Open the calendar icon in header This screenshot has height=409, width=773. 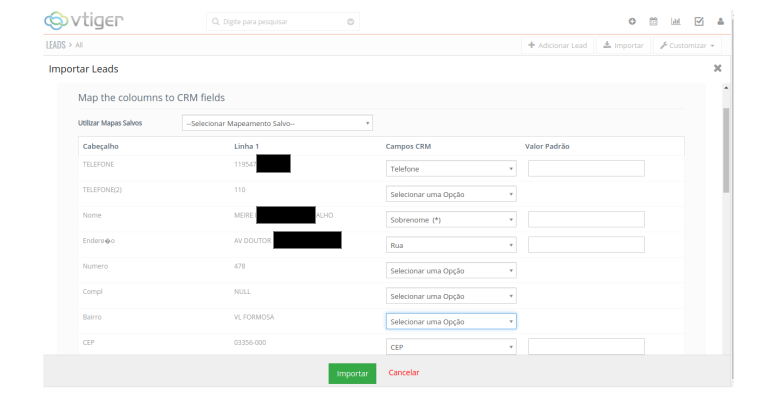[653, 21]
